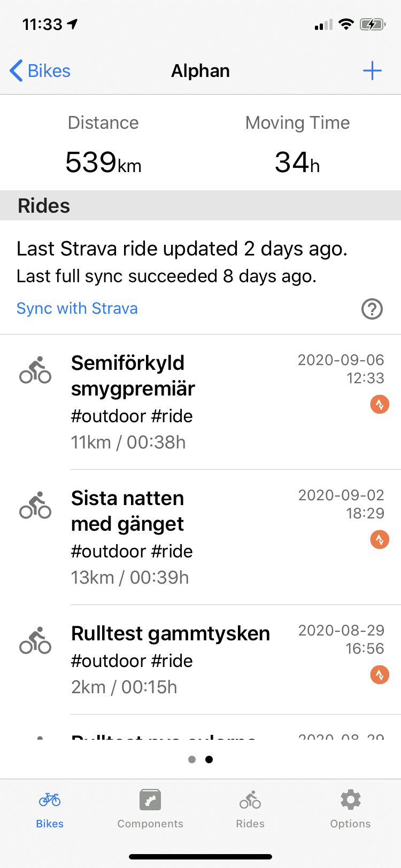401x868 pixels.
Task: Tap the plus icon to add ride
Action: tap(372, 71)
